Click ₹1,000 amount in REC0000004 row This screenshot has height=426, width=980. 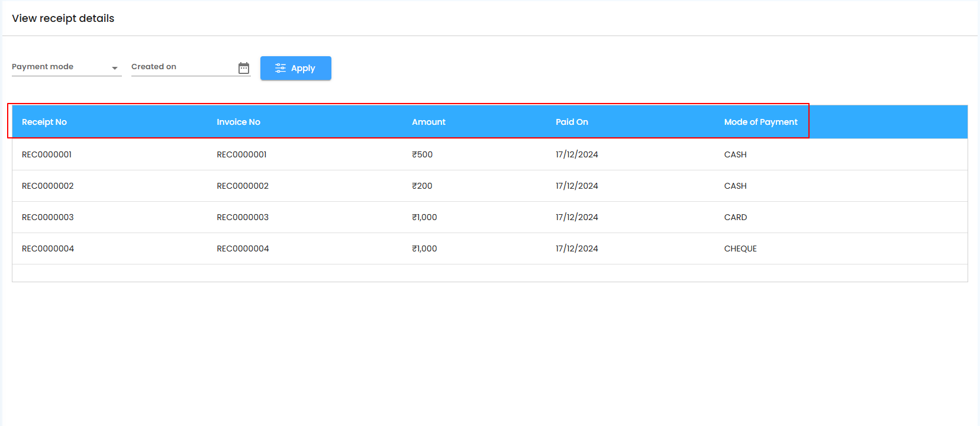click(424, 248)
